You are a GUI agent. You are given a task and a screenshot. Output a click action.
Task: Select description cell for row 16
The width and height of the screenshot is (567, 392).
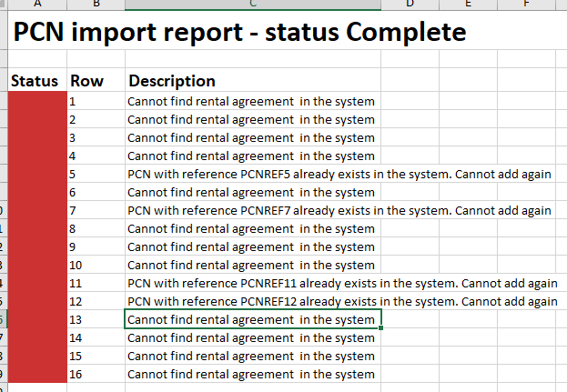[x=253, y=374]
